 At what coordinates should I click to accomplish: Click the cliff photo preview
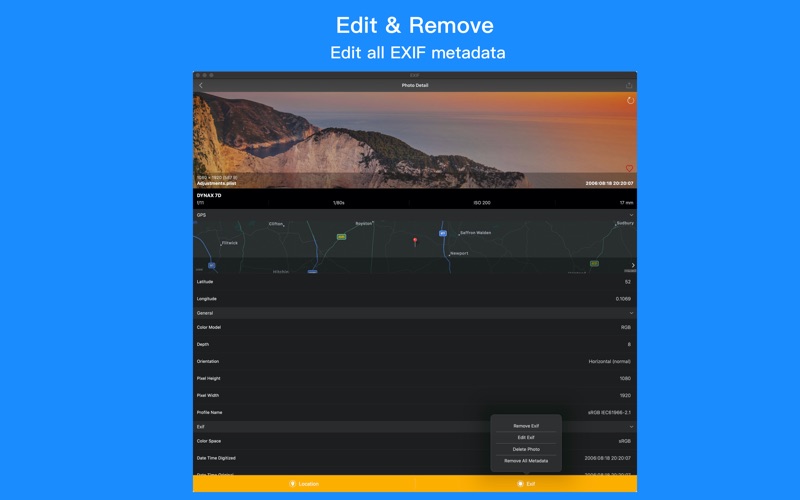[x=415, y=140]
